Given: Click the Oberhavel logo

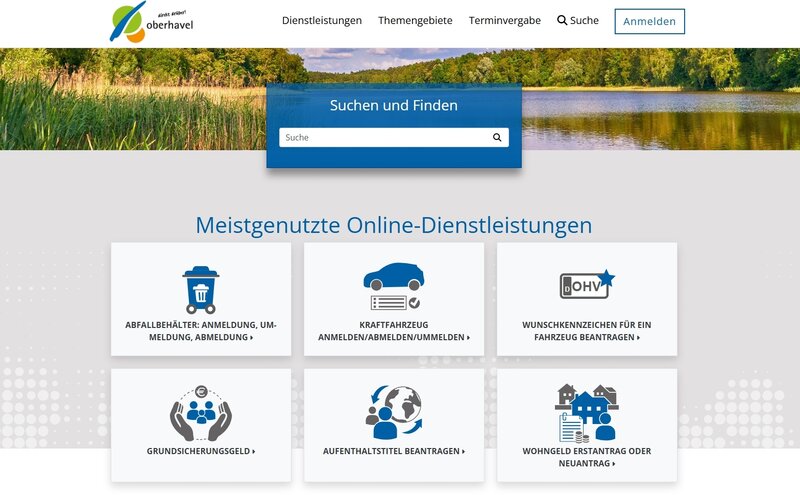Looking at the screenshot, I should (x=152, y=21).
